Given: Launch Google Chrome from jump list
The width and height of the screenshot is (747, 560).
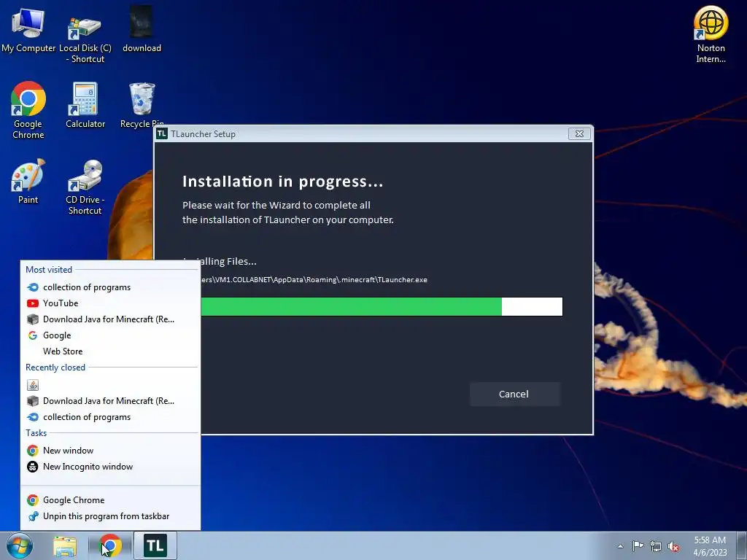Looking at the screenshot, I should click(x=111, y=500).
